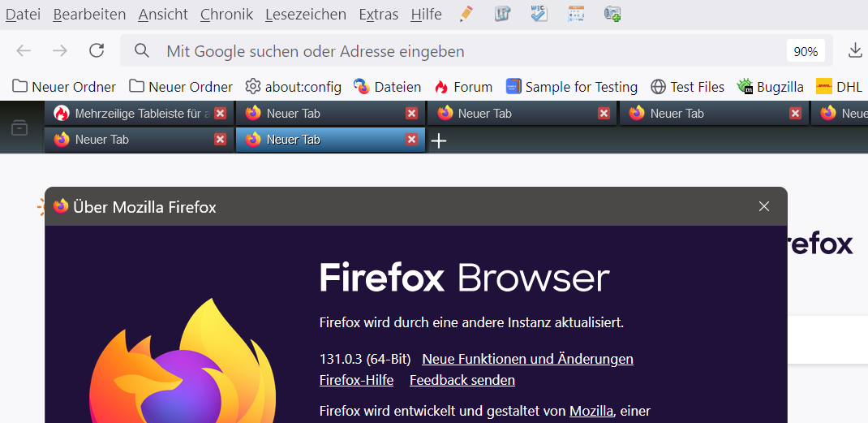
Task: Click the W3C validator checkmark icon
Action: [x=539, y=14]
